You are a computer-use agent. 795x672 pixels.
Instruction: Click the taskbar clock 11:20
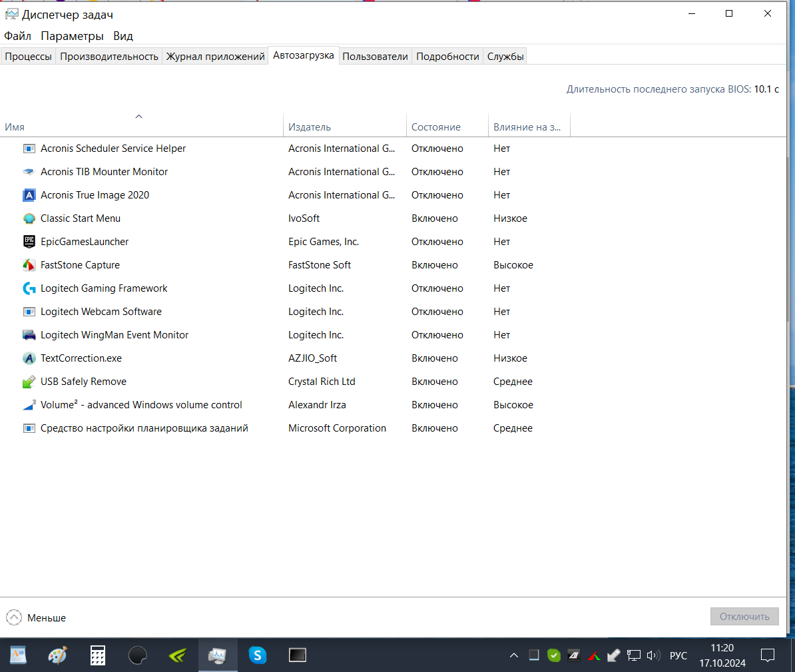722,648
